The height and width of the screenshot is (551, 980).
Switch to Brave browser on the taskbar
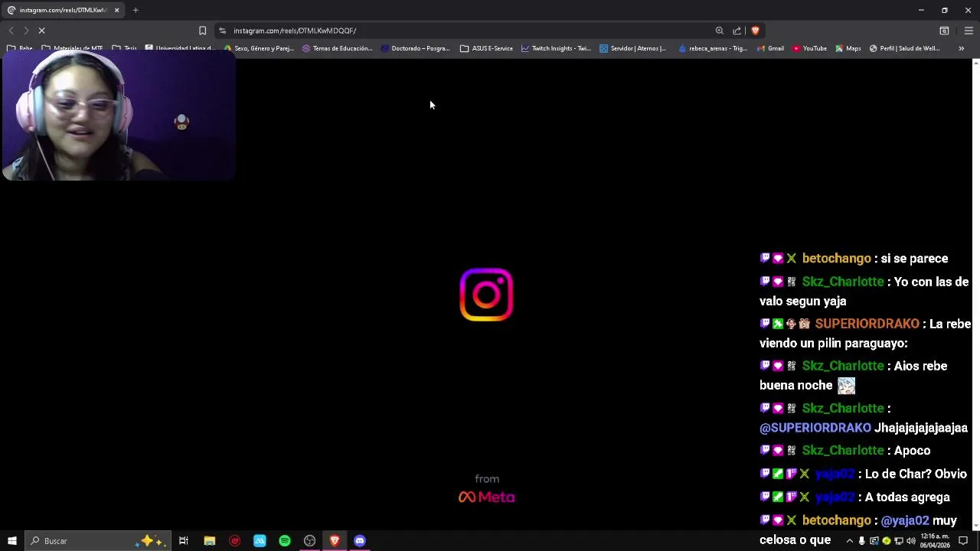[335, 541]
